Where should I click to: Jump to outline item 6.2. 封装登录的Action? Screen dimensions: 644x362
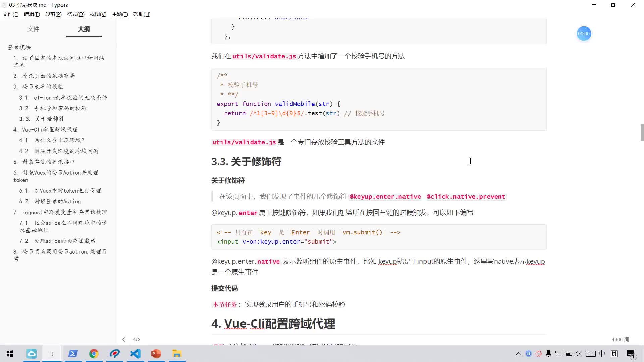click(50, 201)
